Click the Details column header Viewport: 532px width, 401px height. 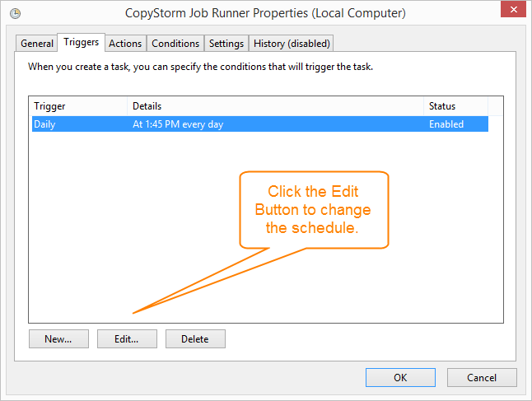coord(276,106)
